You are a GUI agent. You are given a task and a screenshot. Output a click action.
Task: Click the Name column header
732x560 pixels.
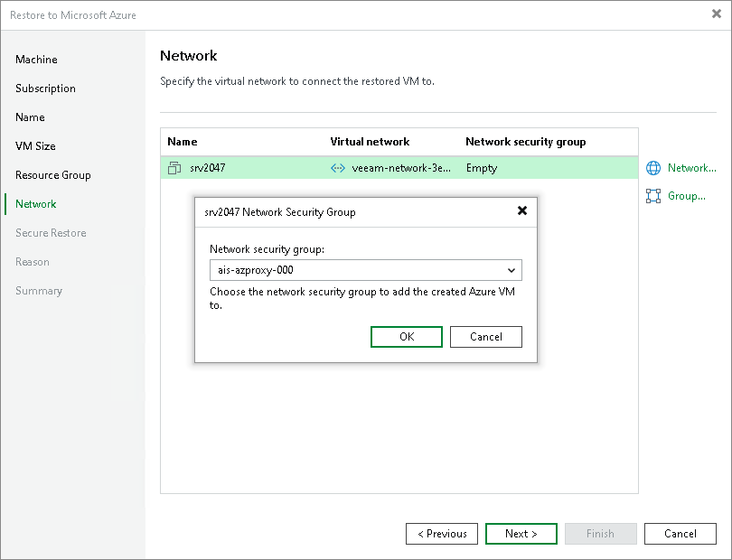pos(183,142)
